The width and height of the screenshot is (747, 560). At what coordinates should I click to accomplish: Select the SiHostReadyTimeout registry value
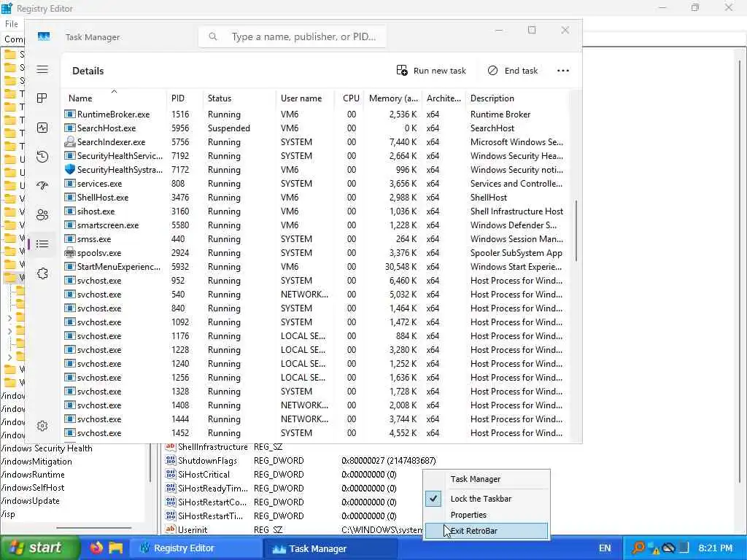click(x=212, y=488)
